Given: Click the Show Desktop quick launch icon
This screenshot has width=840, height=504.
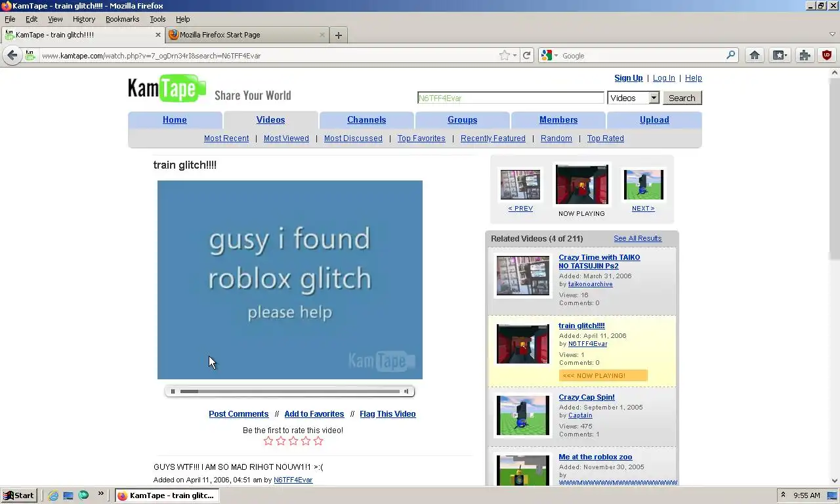Looking at the screenshot, I should [68, 495].
